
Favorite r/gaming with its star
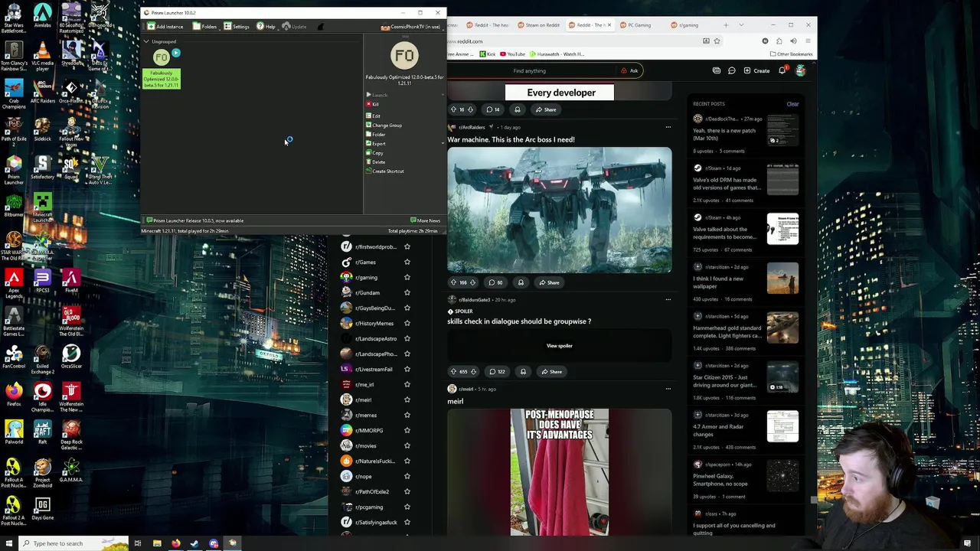(407, 277)
